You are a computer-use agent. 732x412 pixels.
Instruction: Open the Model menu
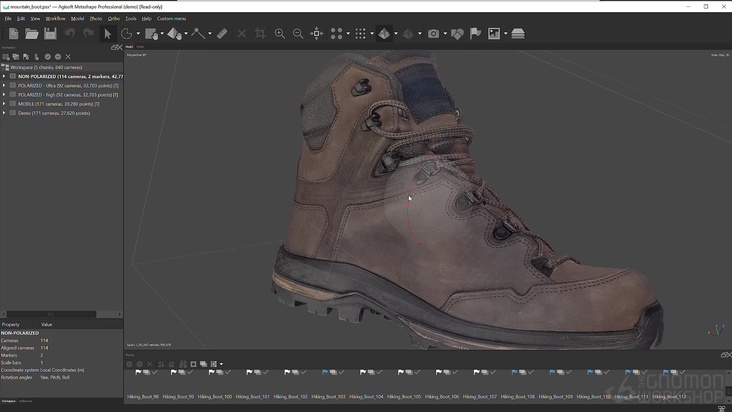77,19
